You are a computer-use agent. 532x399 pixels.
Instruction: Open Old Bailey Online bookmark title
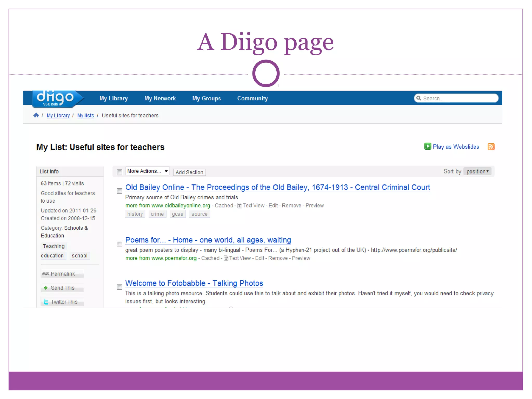tap(277, 187)
